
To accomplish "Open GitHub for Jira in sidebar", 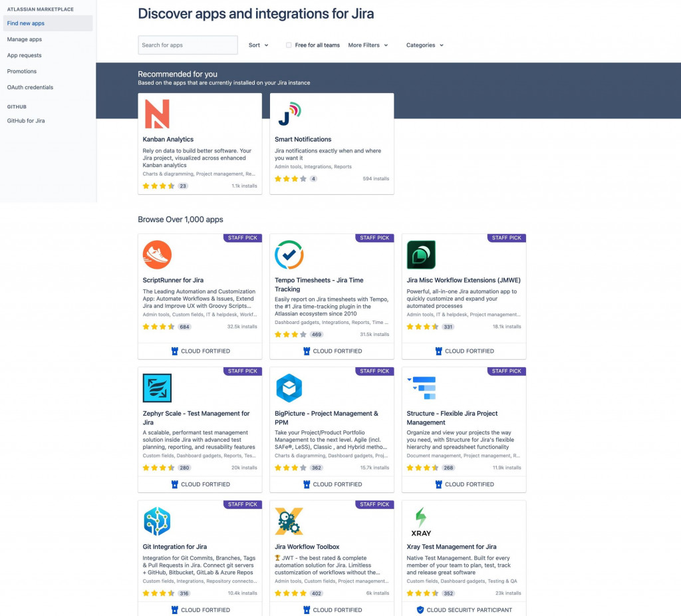I will click(48, 121).
